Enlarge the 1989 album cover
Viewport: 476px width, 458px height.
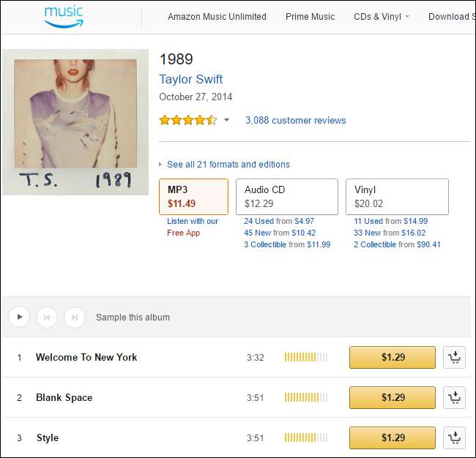click(x=75, y=122)
